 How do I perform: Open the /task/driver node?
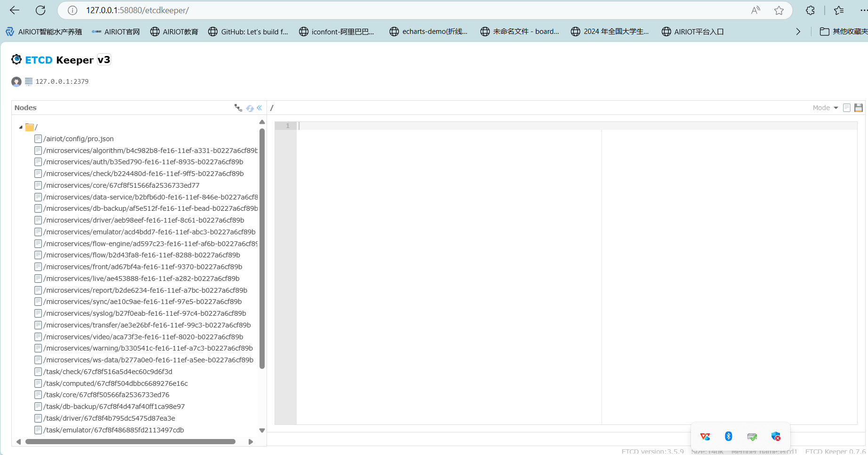(109, 418)
